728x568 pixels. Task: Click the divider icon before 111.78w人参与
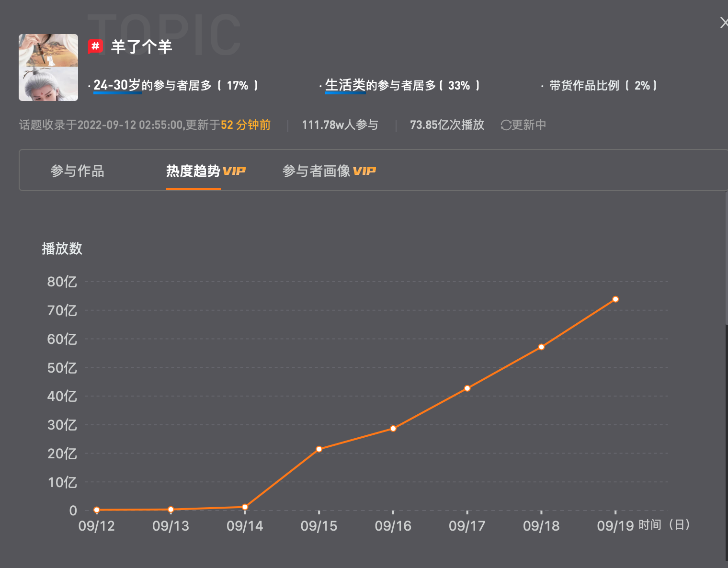[x=287, y=125]
